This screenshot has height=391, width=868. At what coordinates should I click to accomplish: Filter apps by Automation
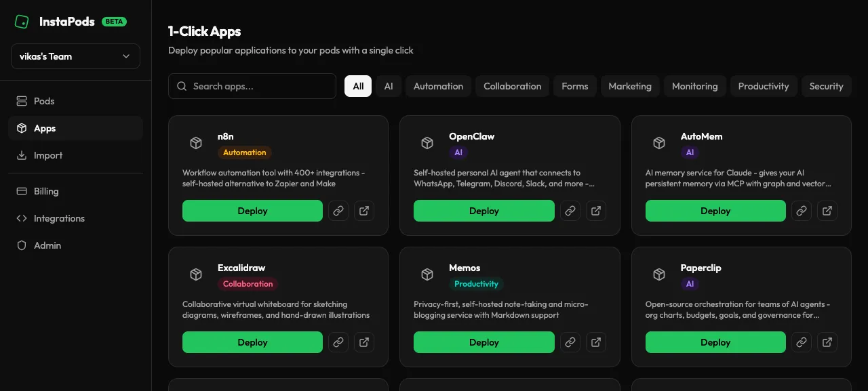438,86
